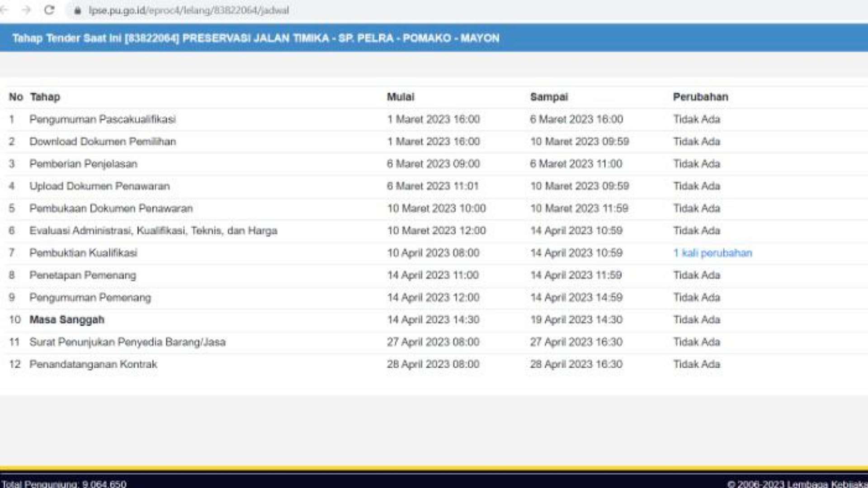Click the padlock site info icon
The width and height of the screenshot is (868, 488).
click(77, 10)
